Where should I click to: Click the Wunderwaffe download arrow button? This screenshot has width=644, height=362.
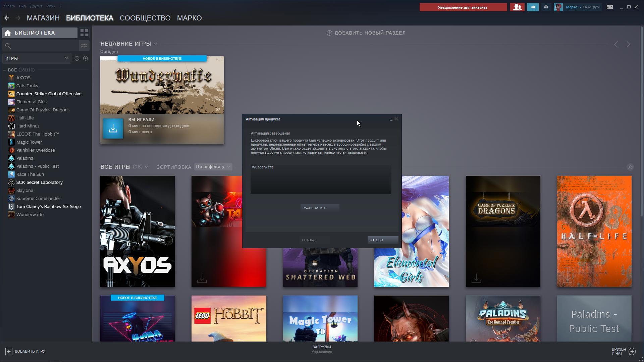point(113,128)
